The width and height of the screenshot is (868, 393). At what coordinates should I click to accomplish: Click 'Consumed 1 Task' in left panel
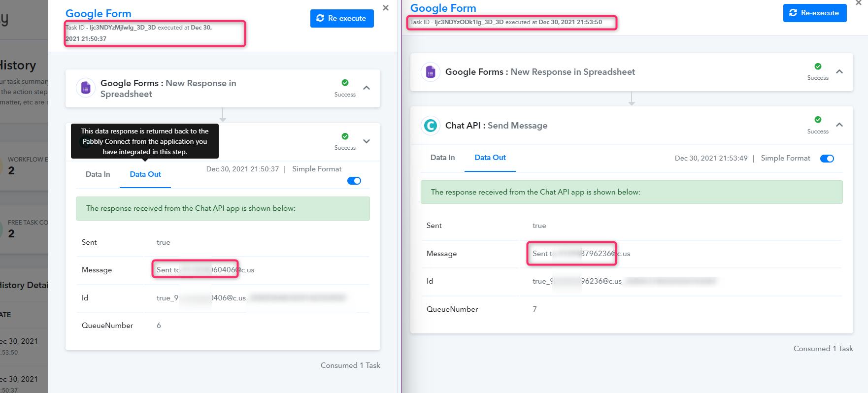(x=350, y=365)
